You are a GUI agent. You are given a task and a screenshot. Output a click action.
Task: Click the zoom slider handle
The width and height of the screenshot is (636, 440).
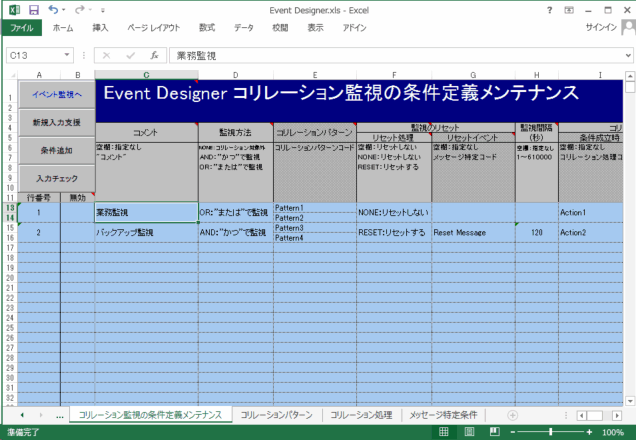[550, 432]
